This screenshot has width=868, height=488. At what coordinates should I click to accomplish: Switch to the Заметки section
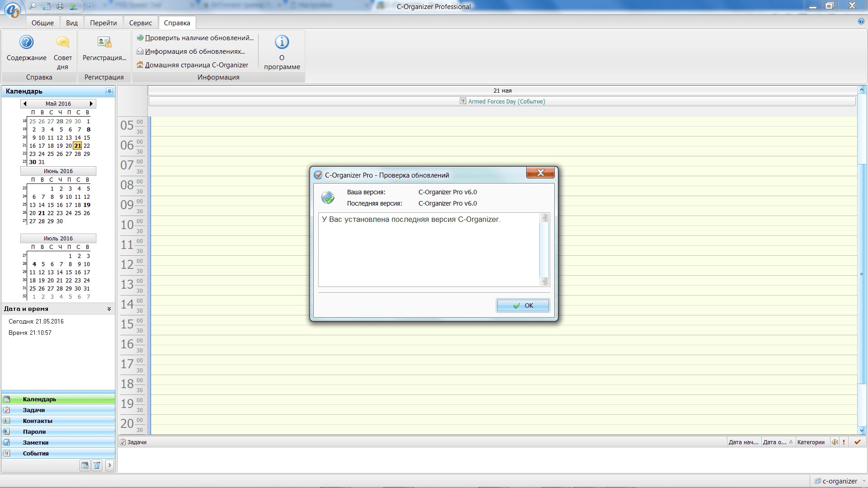pyautogui.click(x=58, y=443)
